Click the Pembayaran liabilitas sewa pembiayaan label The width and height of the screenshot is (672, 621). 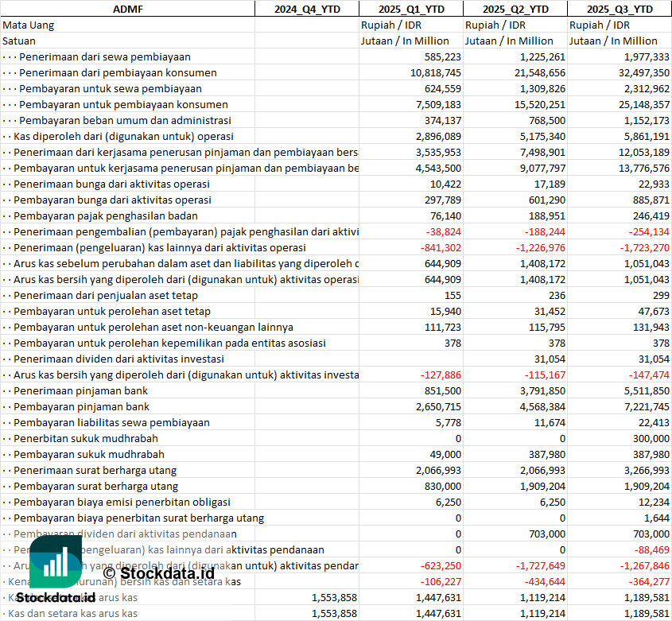click(x=111, y=422)
